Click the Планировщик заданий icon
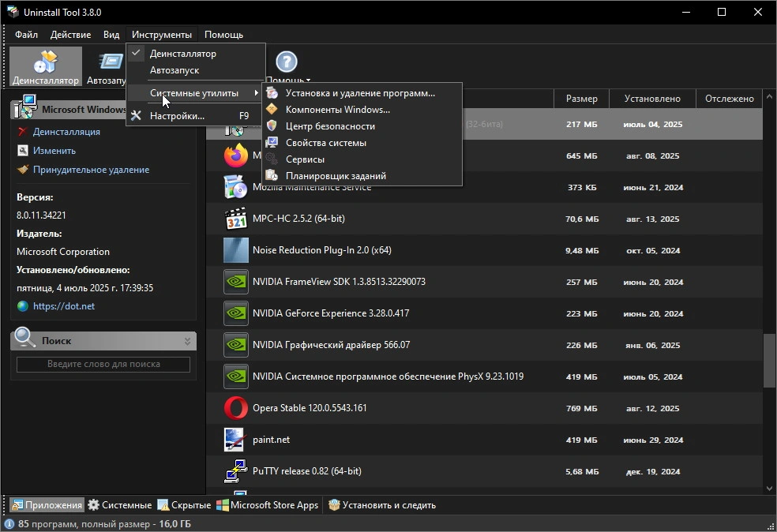Screen dimensions: 777x532 click(272, 175)
